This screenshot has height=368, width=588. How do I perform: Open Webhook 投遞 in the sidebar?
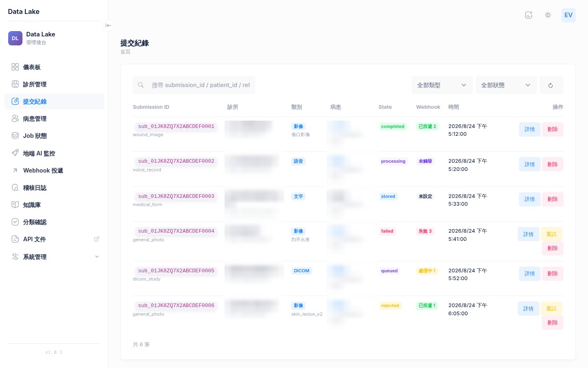[x=54, y=171]
